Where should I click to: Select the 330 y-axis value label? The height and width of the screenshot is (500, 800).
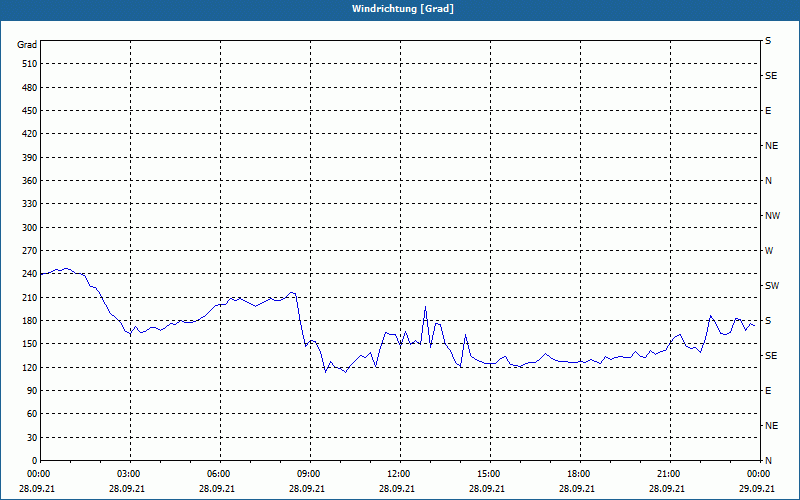click(x=30, y=204)
